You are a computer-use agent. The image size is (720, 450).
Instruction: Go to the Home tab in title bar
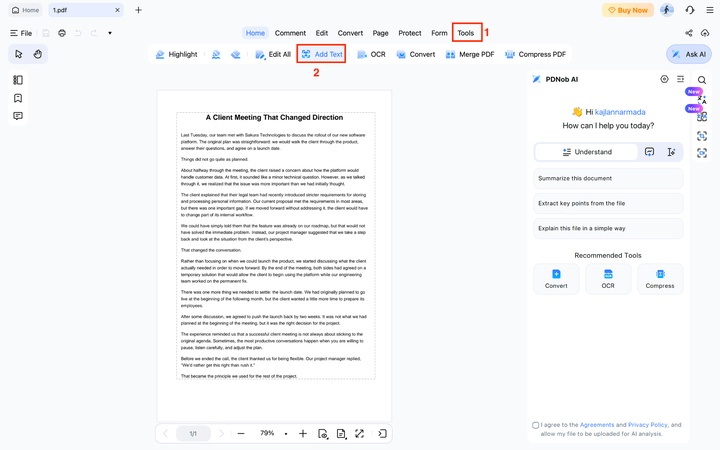click(25, 10)
